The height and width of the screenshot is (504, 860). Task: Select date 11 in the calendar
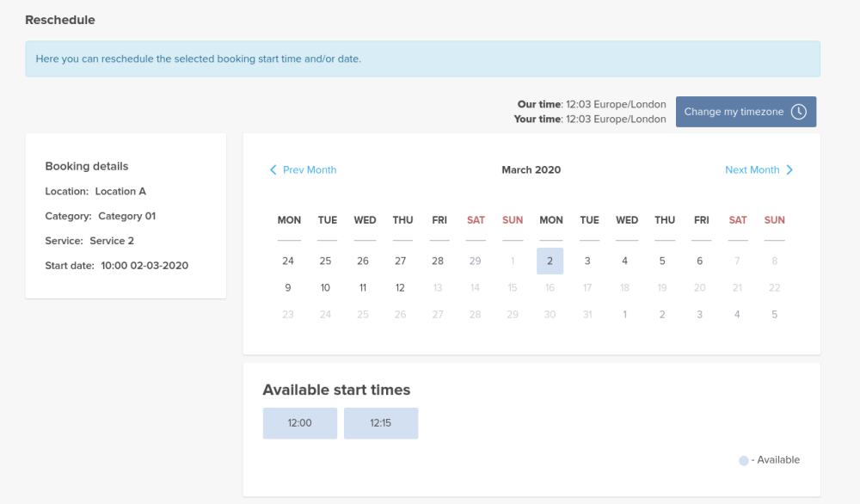click(x=363, y=288)
